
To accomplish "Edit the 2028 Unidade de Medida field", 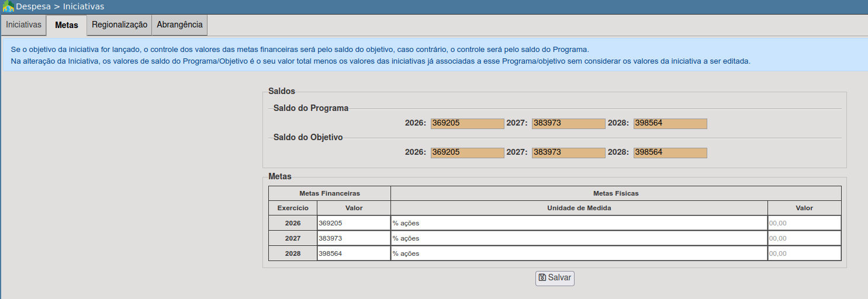I will coord(579,253).
